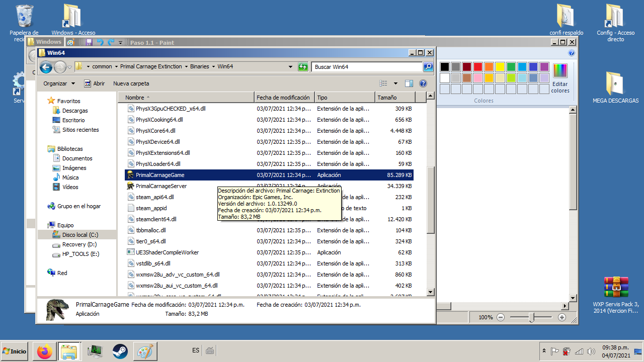Open Grupo en el hogar
This screenshot has height=362, width=644.
click(79, 206)
